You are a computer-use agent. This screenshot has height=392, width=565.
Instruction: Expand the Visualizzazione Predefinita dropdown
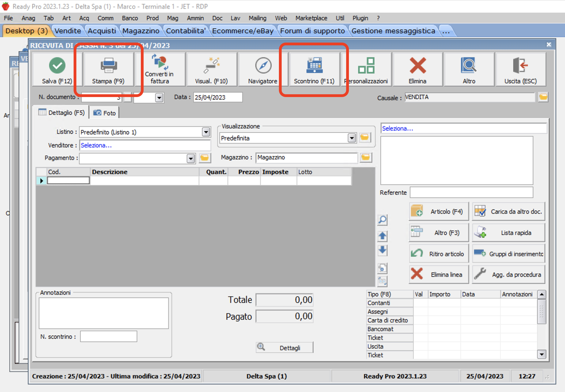click(x=352, y=138)
